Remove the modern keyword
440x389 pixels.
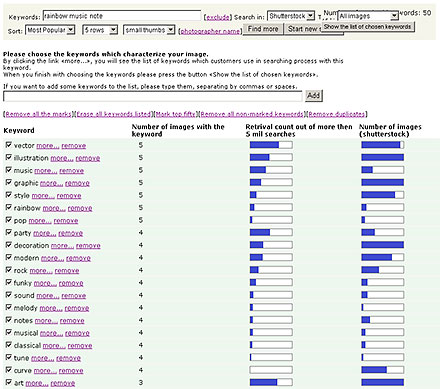pyautogui.click(x=78, y=258)
